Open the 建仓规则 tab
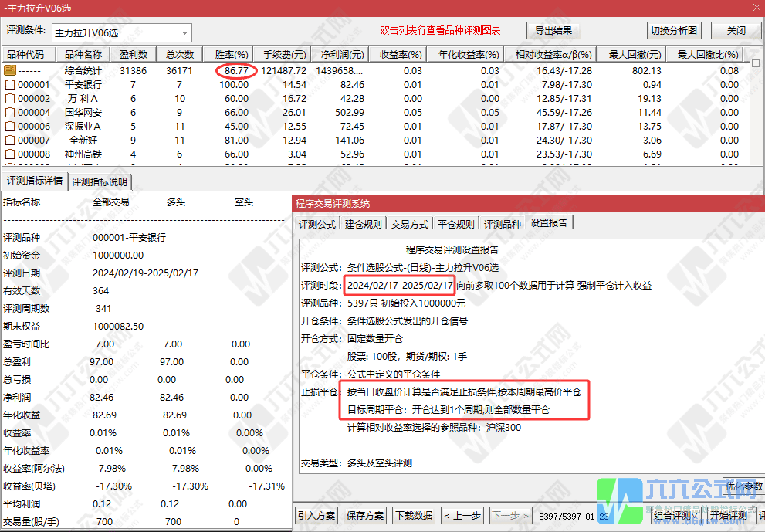 click(x=363, y=224)
